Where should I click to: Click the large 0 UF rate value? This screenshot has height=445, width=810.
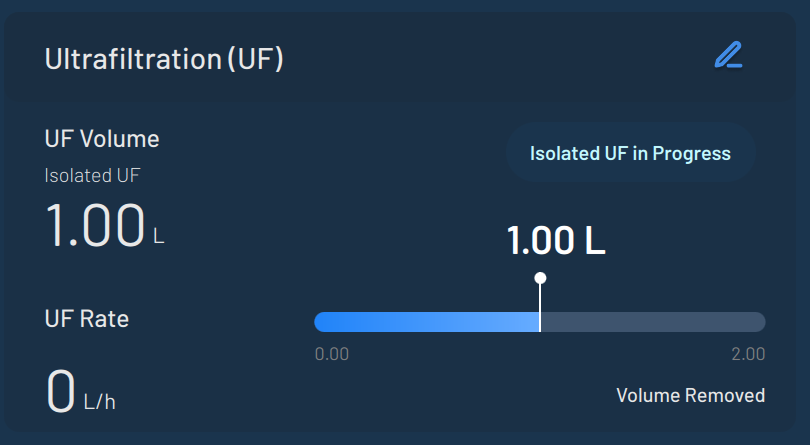coord(61,390)
